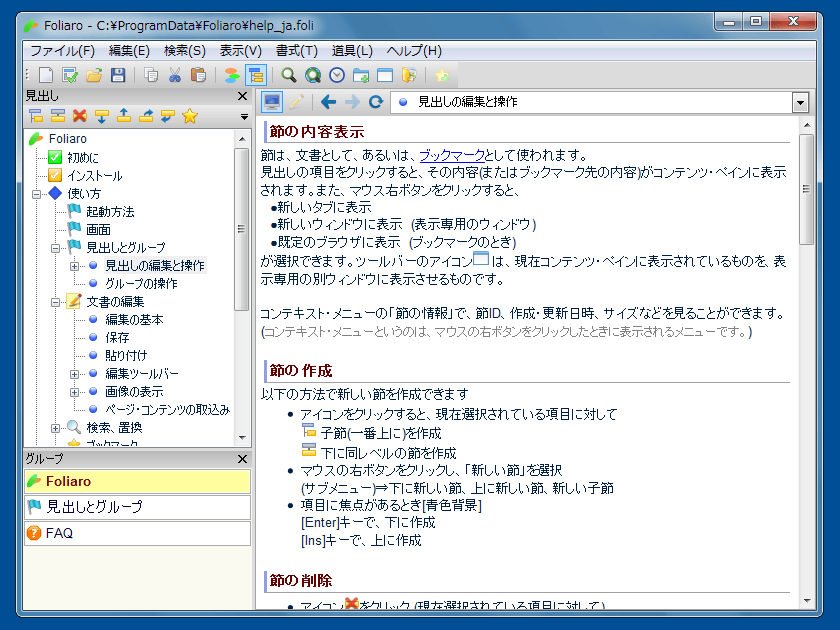The height and width of the screenshot is (630, 840).
Task: Expand the 画像の表示 tree node
Action: (x=74, y=392)
